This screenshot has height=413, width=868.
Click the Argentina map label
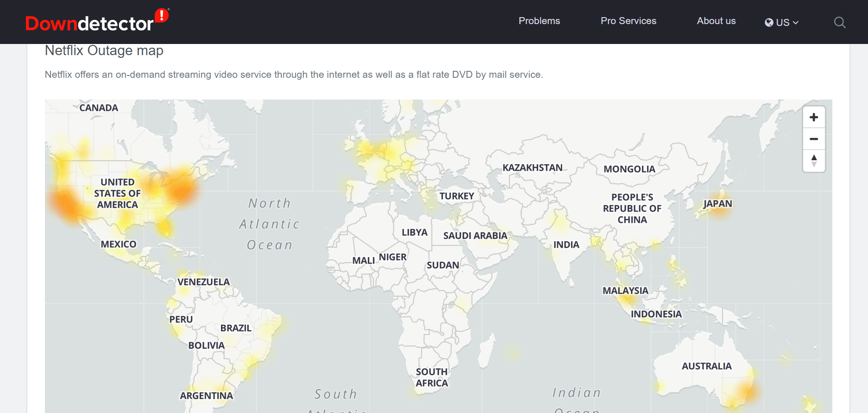[x=207, y=396]
